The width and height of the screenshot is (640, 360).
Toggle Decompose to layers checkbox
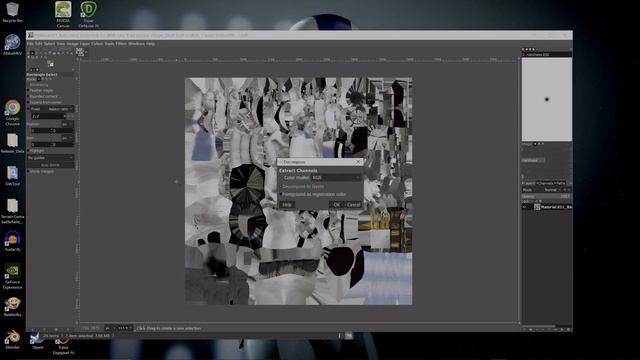point(302,187)
